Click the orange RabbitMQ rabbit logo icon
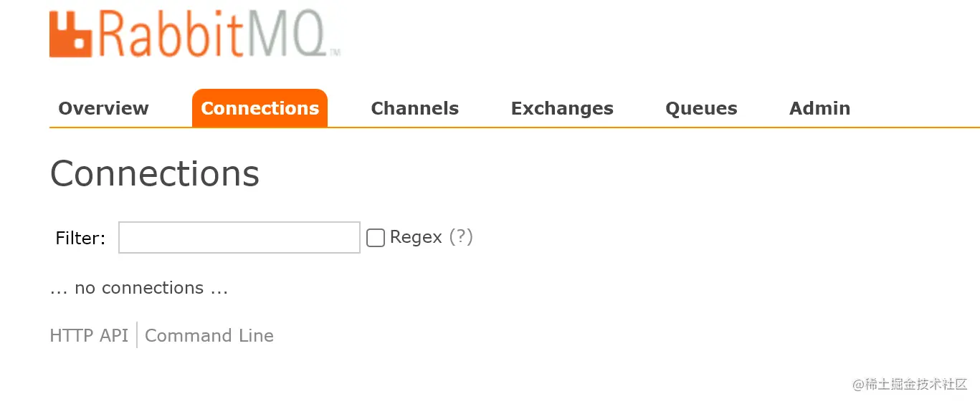The height and width of the screenshot is (404, 980). pos(71,35)
